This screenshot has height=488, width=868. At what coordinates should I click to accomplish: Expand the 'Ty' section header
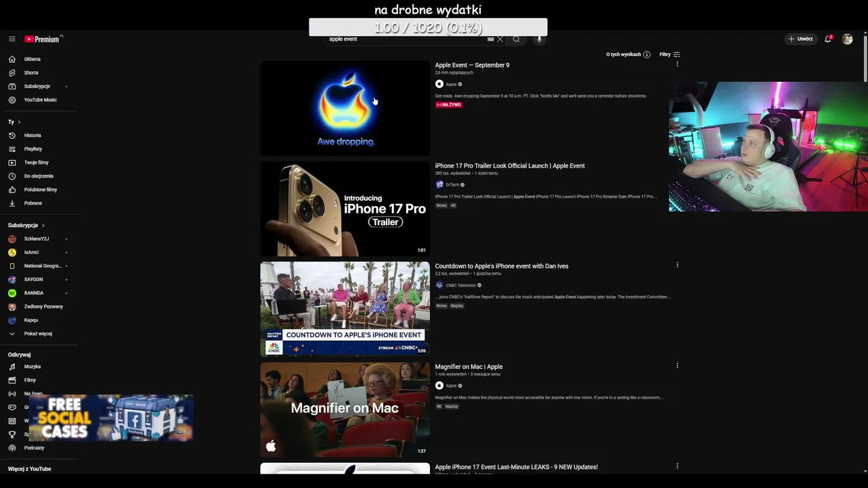[14, 122]
